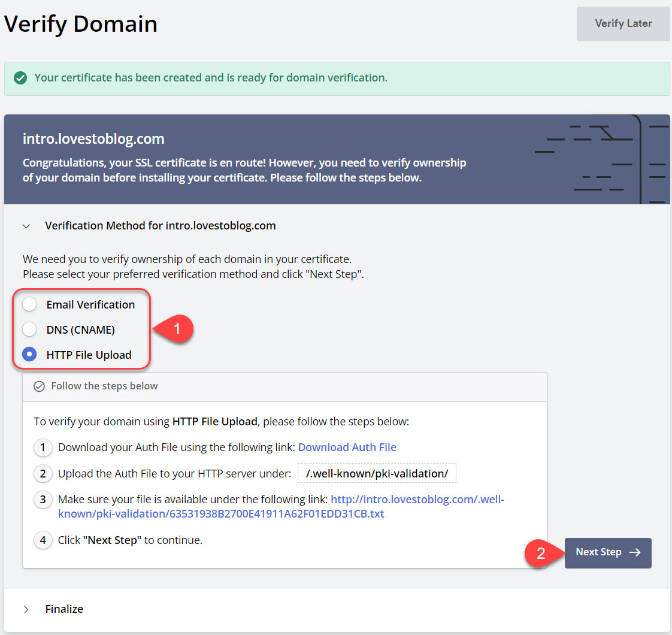Click the intro.lovestoblog.com domain heading
Viewport: 672px width, 635px height.
click(x=93, y=139)
